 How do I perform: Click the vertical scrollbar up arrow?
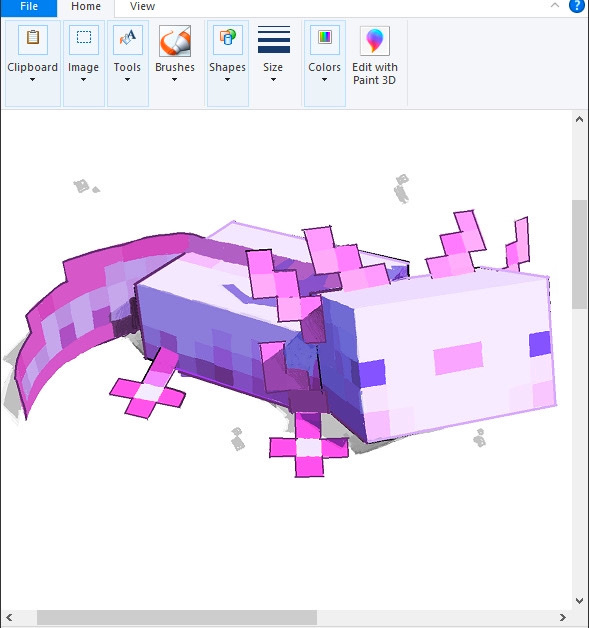(579, 119)
